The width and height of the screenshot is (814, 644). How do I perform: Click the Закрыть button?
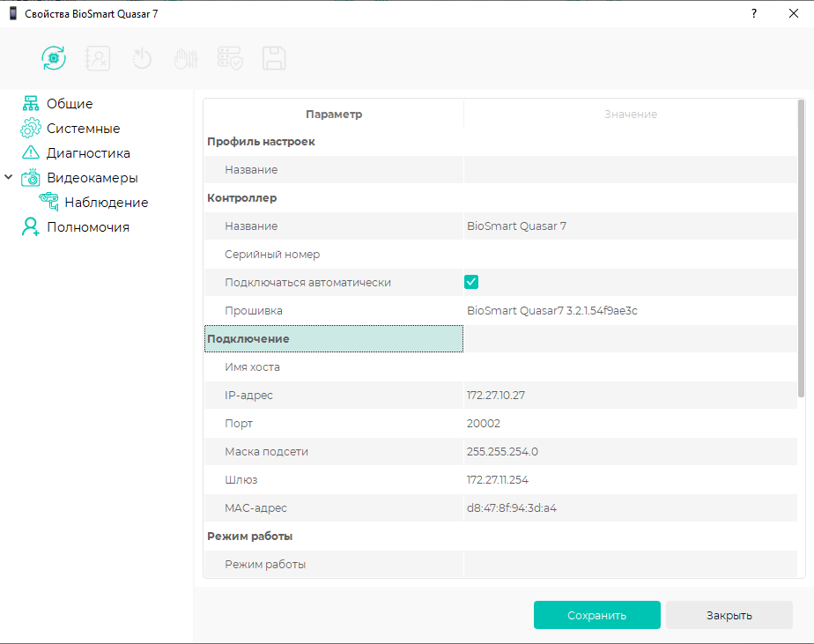point(729,615)
